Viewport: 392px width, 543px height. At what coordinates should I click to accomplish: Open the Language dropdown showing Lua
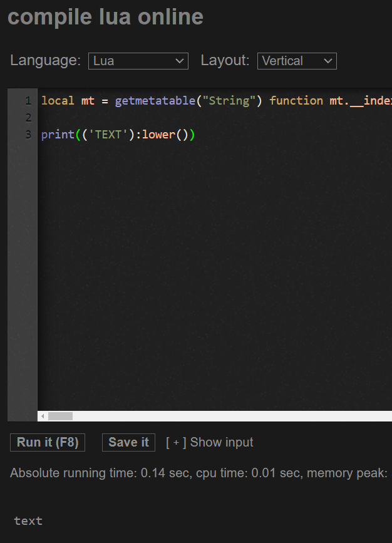[138, 61]
